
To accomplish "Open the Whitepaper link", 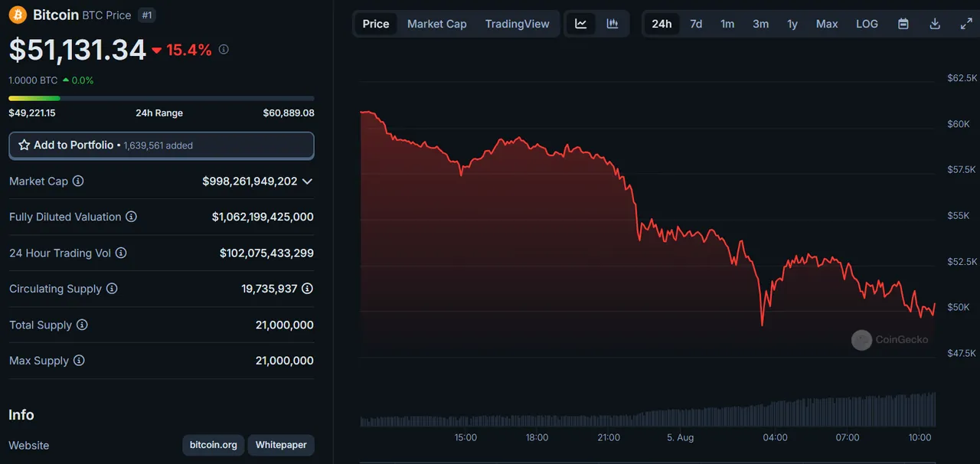I will click(x=281, y=445).
